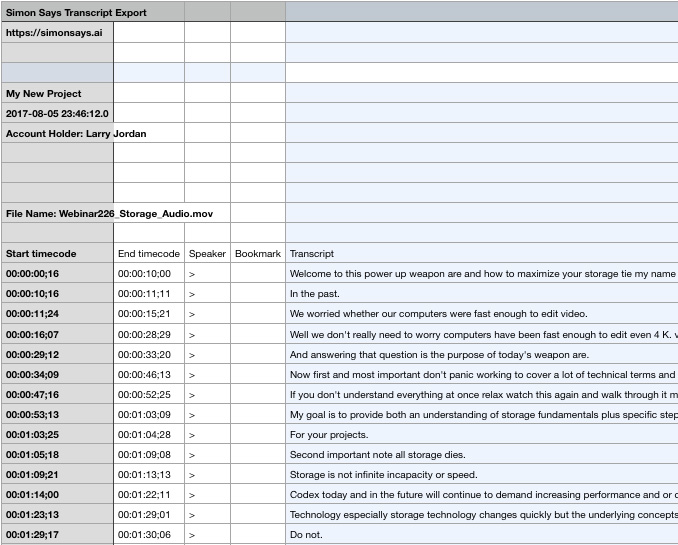The width and height of the screenshot is (678, 545).
Task: Select start timecode 00:01:14;00
Action: coord(58,494)
